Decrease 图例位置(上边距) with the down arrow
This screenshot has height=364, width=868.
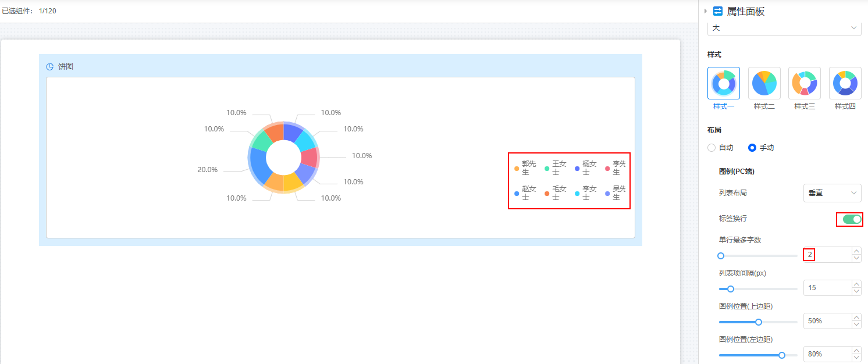pos(856,325)
